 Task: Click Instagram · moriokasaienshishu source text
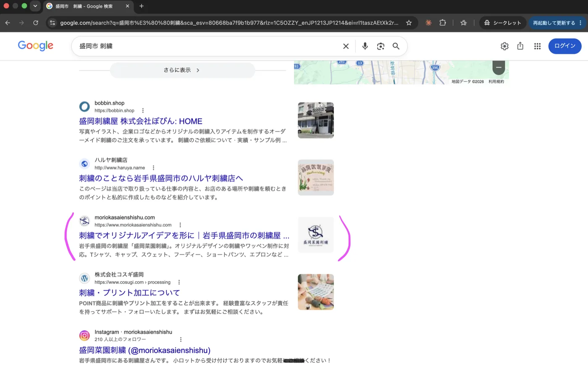[x=133, y=332]
